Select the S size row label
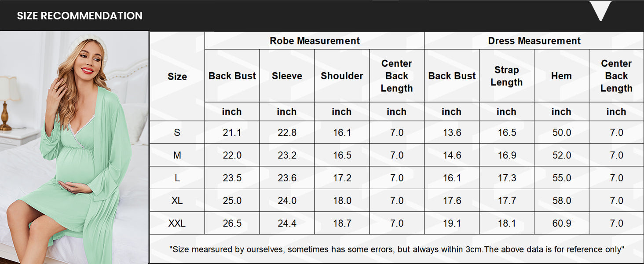This screenshot has height=264, width=644. pyautogui.click(x=177, y=132)
